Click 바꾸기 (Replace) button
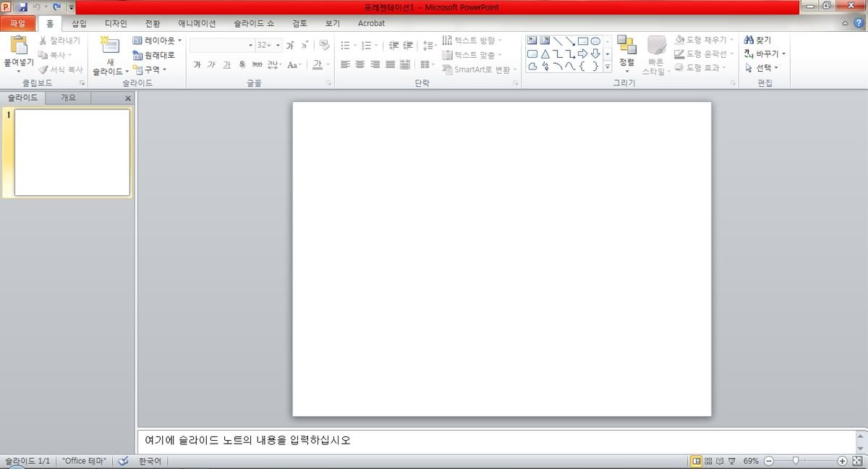The image size is (868, 469). (765, 54)
